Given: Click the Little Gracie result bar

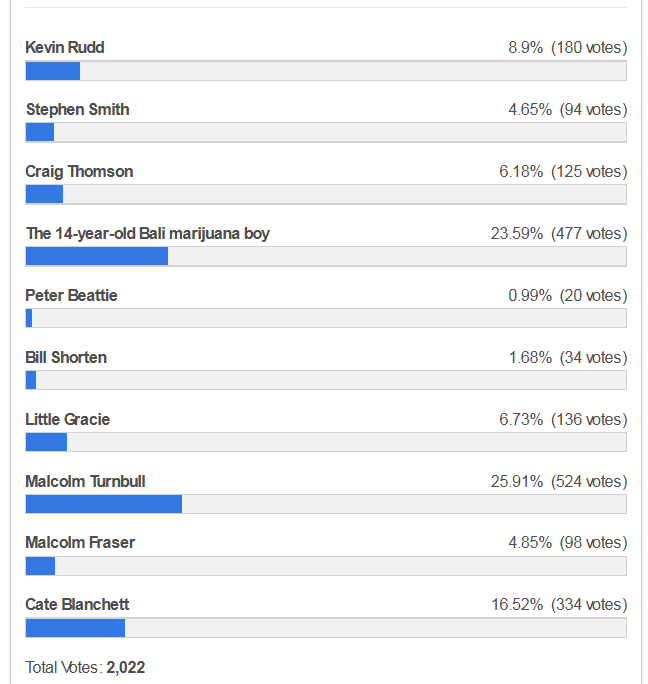Looking at the screenshot, I should tap(325, 443).
